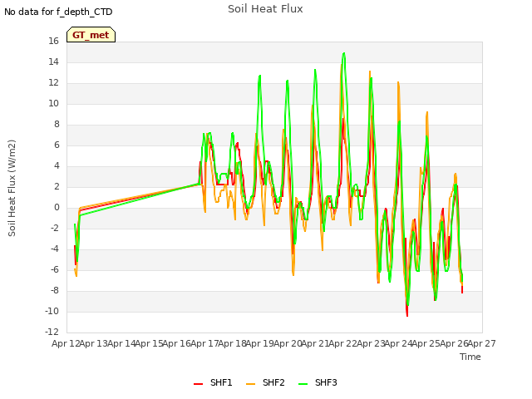Toggle SHF2 series in legend
Screen dimensions: 532x399
tap(265, 382)
